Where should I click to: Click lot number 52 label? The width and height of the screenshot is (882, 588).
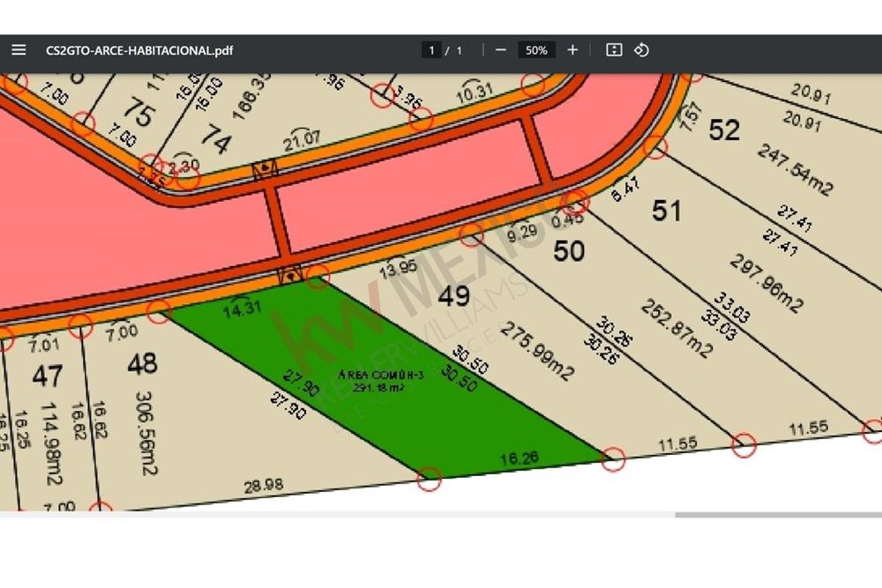(x=724, y=130)
